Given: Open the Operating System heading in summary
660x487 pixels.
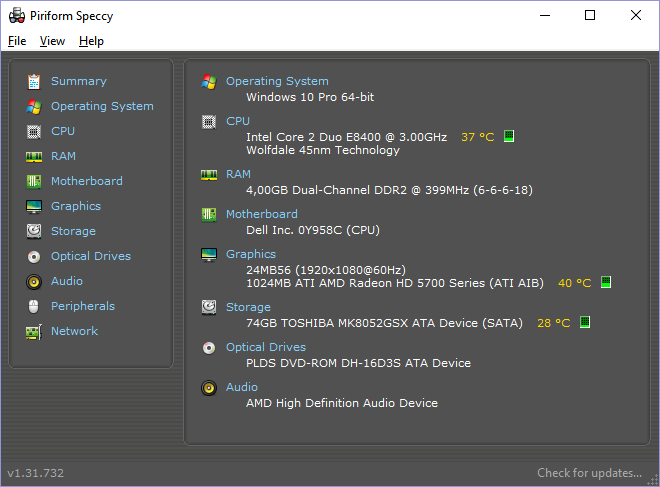Looking at the screenshot, I should click(x=276, y=81).
